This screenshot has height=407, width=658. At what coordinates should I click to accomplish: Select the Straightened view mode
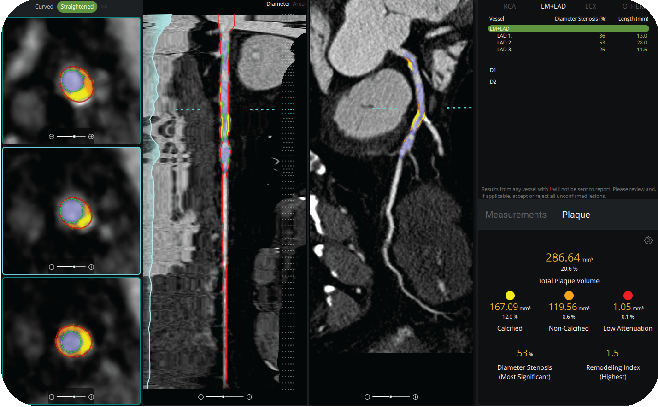point(77,7)
